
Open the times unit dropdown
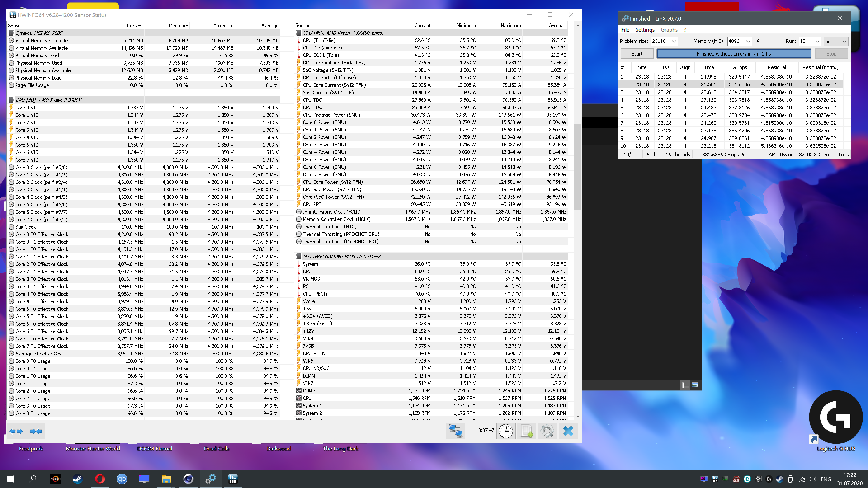844,41
